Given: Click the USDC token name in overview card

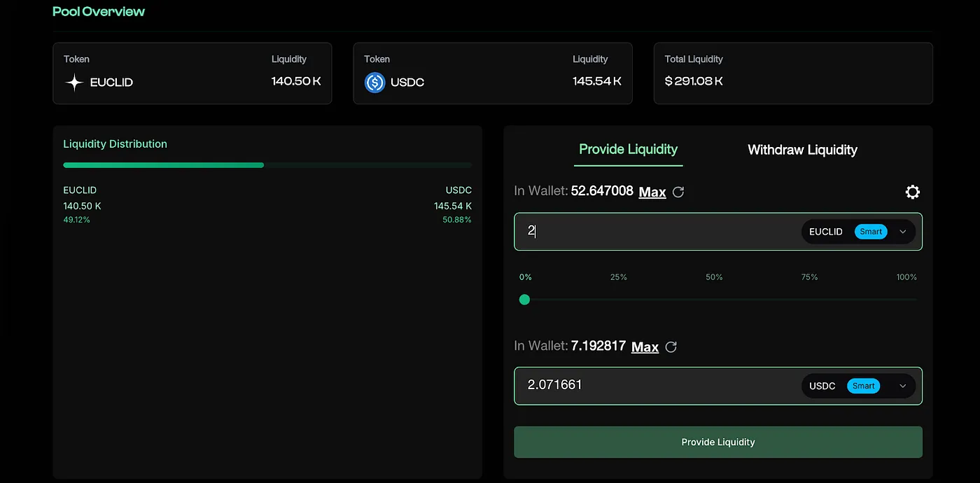Looking at the screenshot, I should pos(407,83).
